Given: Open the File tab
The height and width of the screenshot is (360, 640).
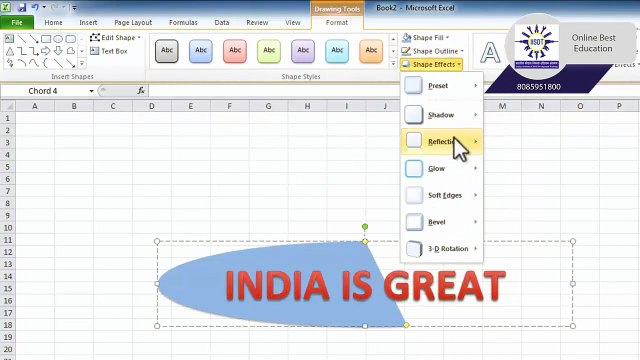Looking at the screenshot, I should coord(17,22).
